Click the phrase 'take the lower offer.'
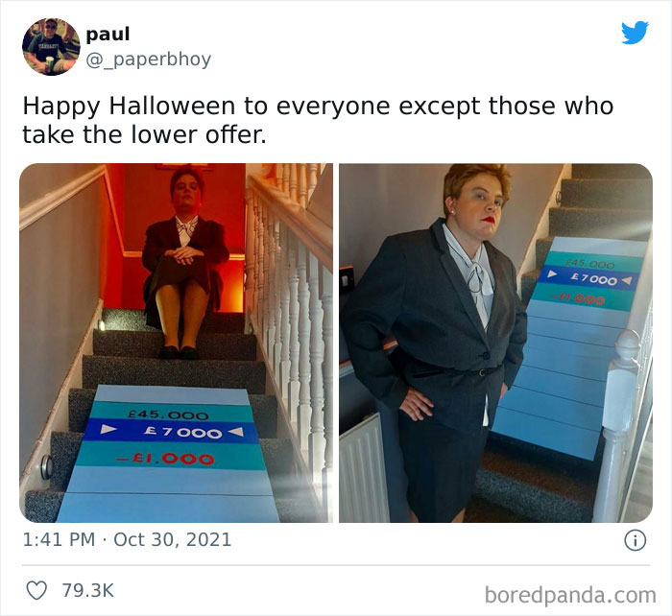The width and height of the screenshot is (672, 616). (x=144, y=135)
